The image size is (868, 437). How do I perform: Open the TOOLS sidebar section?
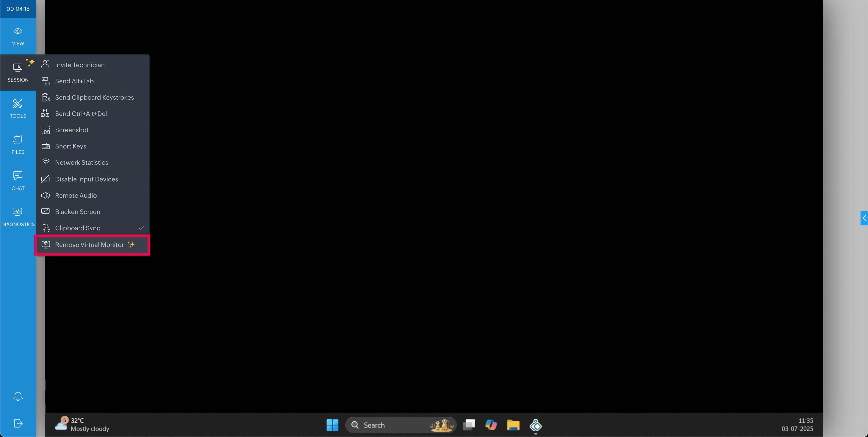click(x=18, y=108)
